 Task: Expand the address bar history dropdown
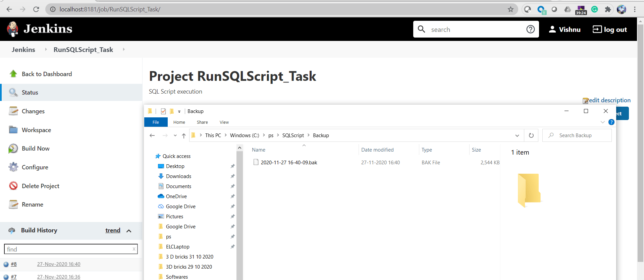[517, 135]
